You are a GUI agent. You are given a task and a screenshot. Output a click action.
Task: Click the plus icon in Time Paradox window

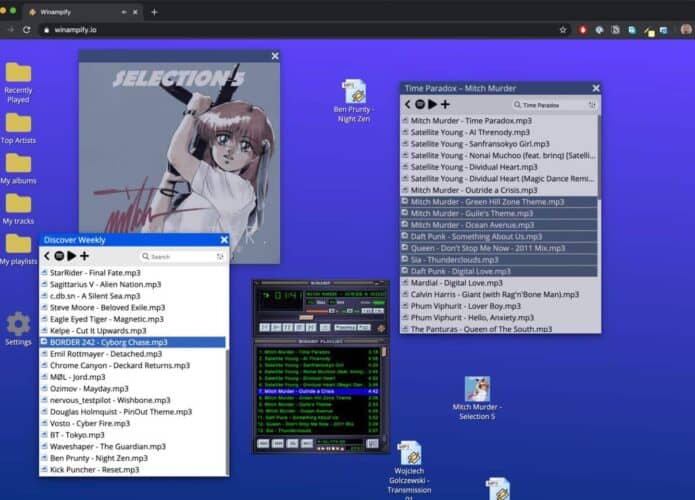(x=445, y=104)
